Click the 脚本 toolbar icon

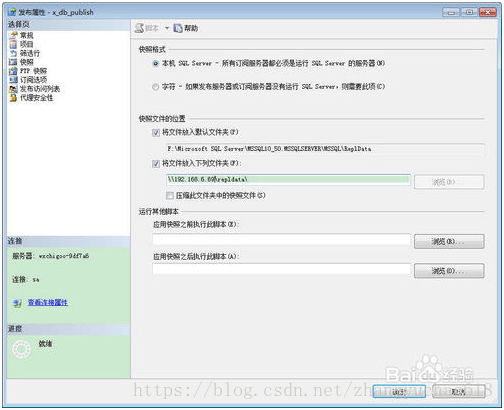pyautogui.click(x=139, y=28)
